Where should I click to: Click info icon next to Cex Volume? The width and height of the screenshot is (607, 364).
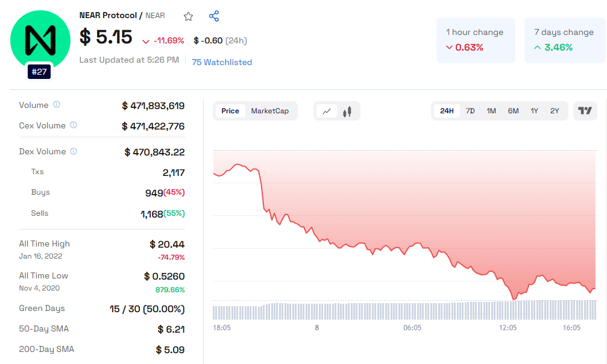pos(74,125)
